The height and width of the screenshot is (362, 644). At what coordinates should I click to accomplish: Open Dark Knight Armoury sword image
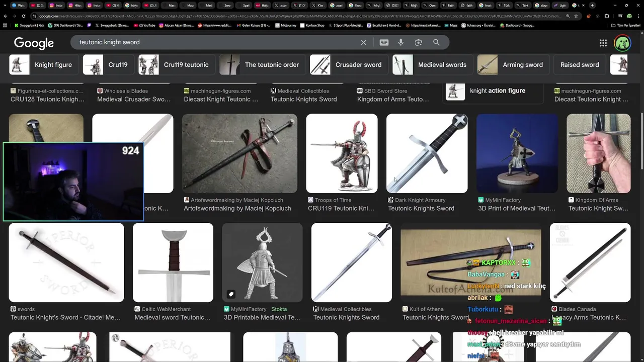[x=427, y=153]
